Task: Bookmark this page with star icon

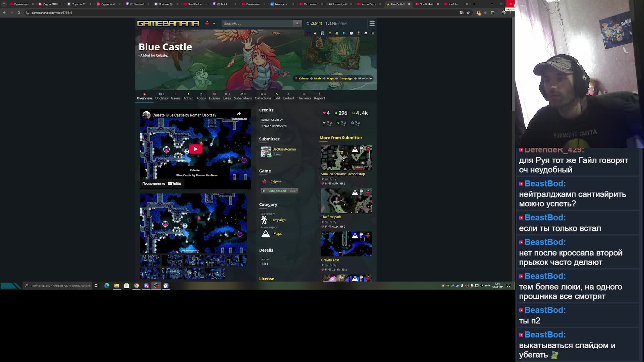Action: pos(468,13)
